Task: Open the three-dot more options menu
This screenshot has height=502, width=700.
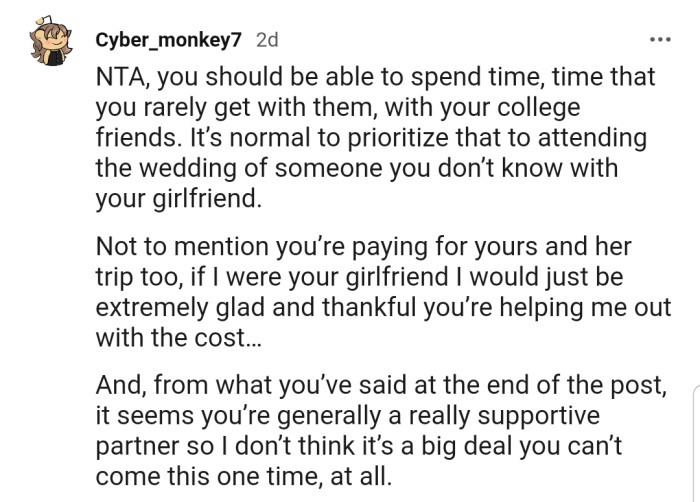Action: point(660,40)
